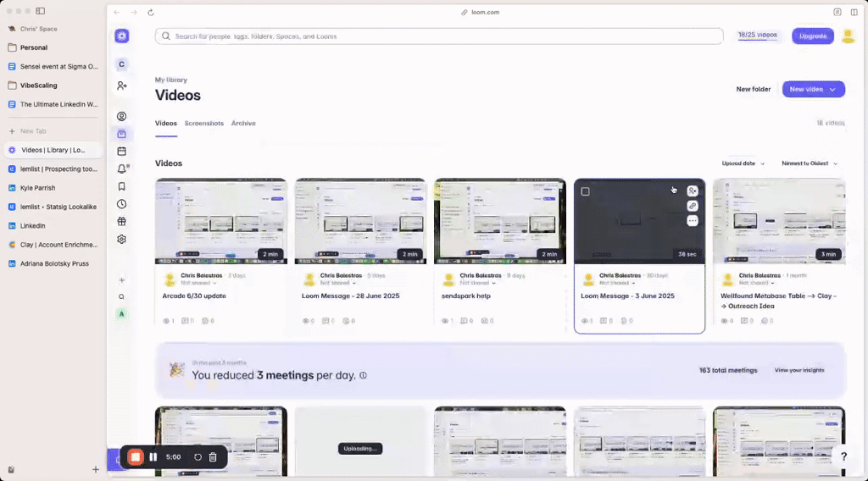Stop the recording with the red button
The height and width of the screenshot is (481, 868).
pos(135,457)
